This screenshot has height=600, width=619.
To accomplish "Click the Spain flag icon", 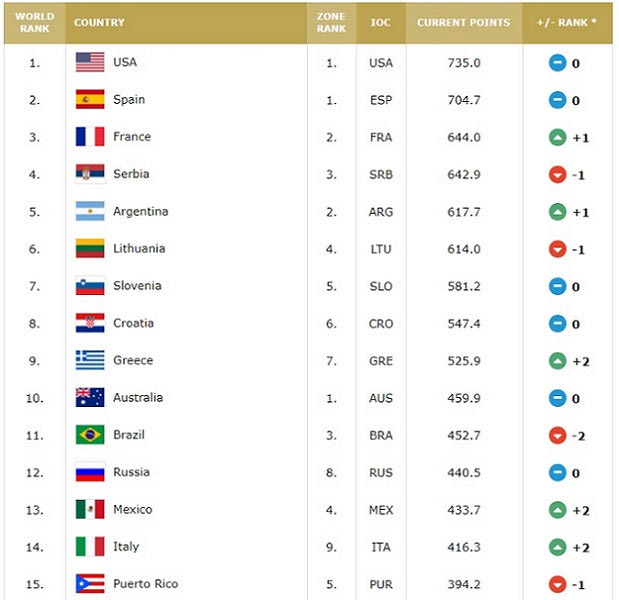I will point(90,99).
